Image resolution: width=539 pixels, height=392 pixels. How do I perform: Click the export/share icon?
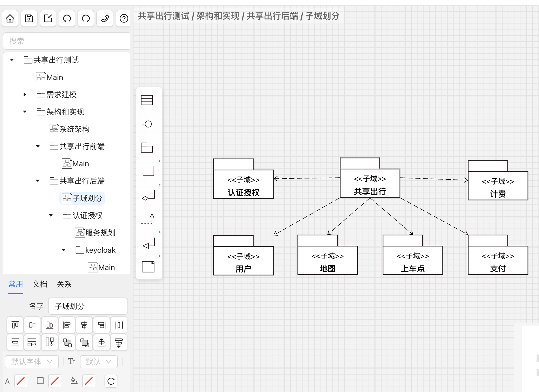coord(48,19)
